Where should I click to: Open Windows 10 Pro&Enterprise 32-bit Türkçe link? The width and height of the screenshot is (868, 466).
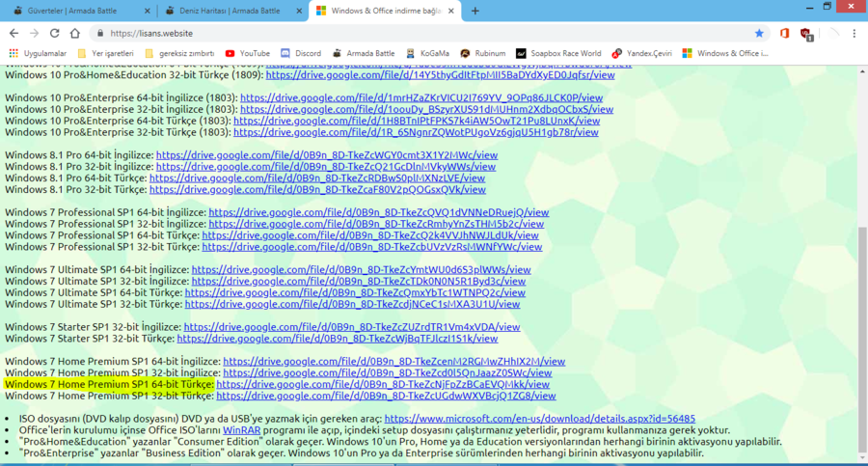(x=416, y=132)
